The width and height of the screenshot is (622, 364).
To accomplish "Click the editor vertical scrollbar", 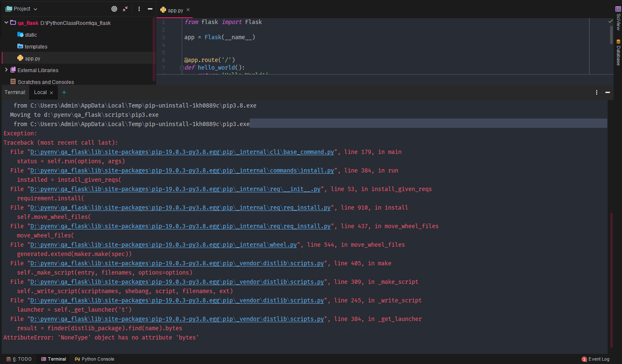I will tap(611, 35).
